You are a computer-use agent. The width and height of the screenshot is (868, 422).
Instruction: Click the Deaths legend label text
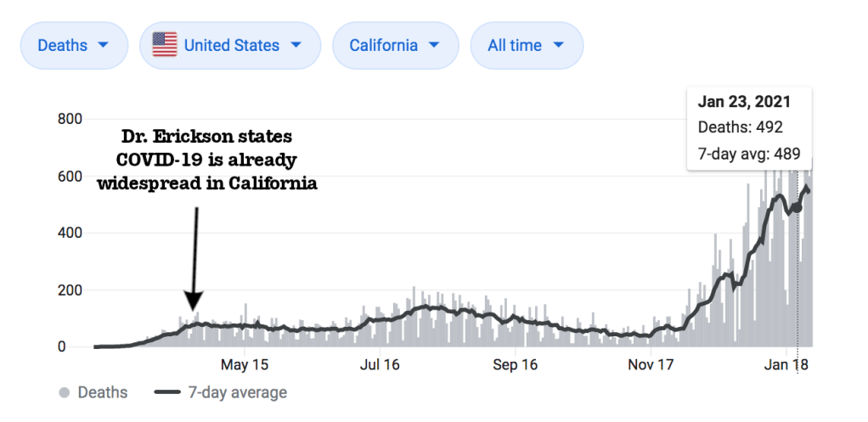103,392
